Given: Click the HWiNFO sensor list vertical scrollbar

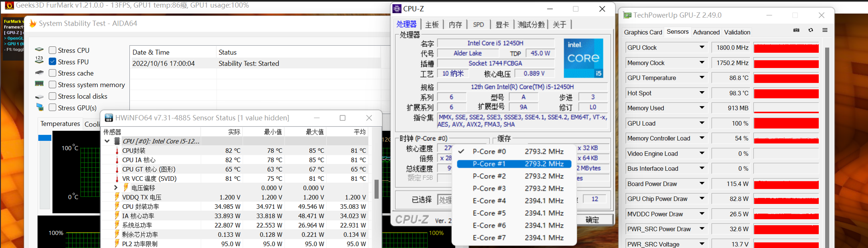Looking at the screenshot, I should click(x=376, y=189).
